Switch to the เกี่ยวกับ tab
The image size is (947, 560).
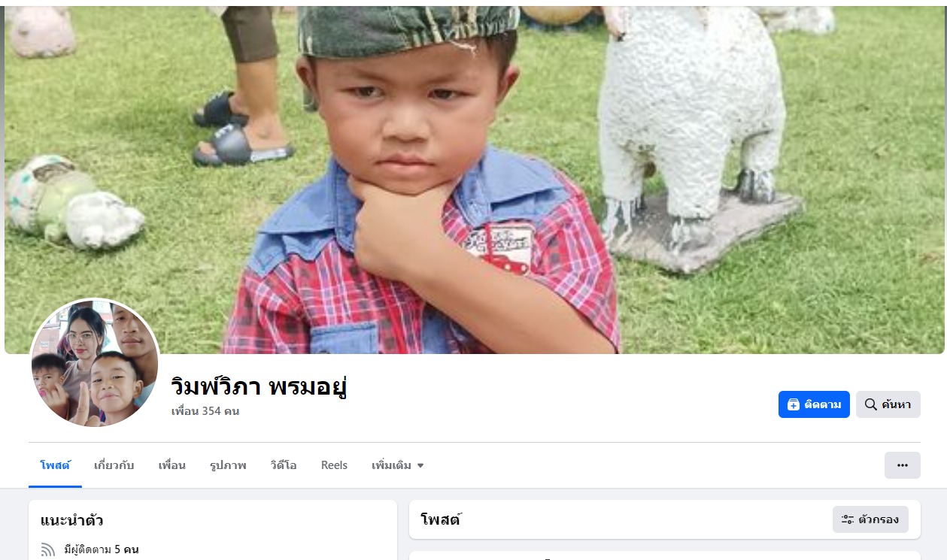[114, 465]
